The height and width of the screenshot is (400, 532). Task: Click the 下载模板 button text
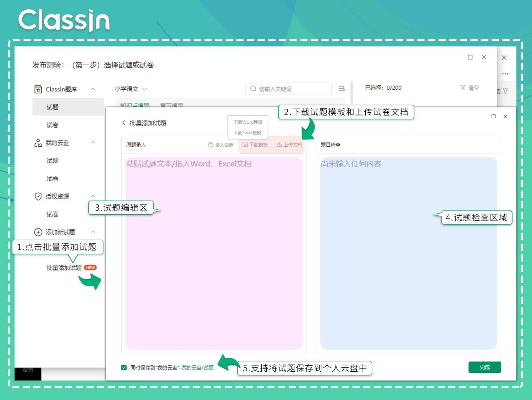pos(259,145)
